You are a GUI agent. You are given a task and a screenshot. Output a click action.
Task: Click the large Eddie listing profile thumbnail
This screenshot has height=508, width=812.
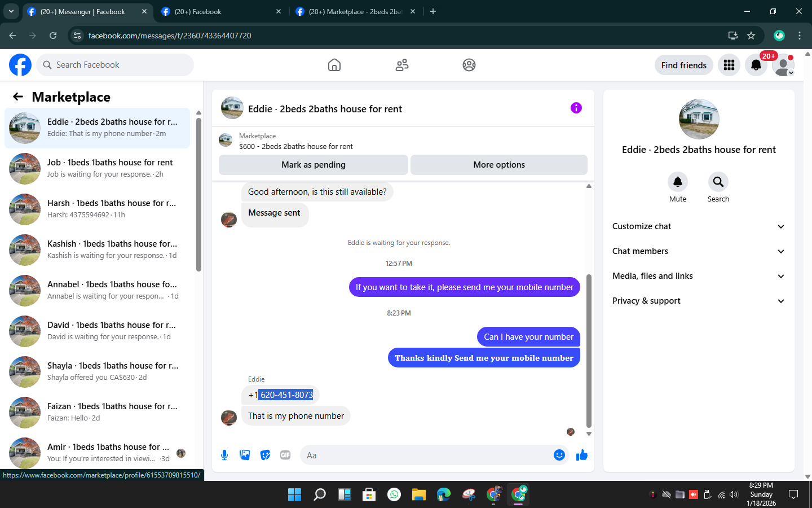pos(699,119)
